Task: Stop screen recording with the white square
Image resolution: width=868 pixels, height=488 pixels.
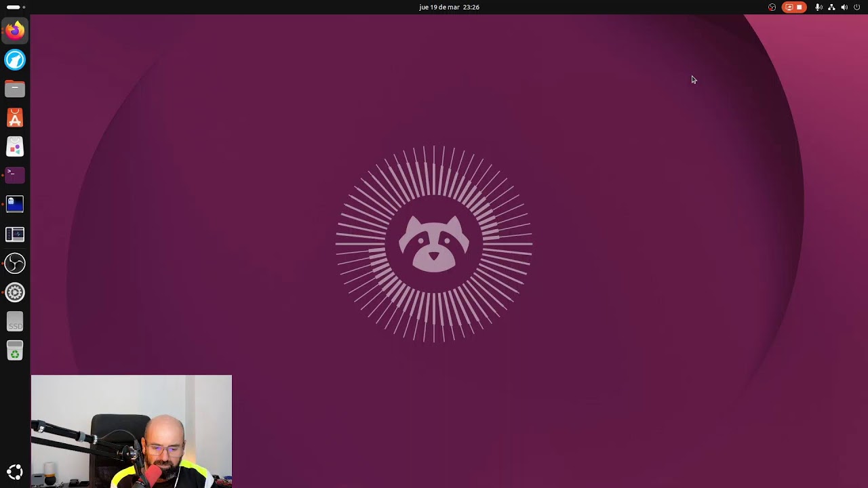Action: 800,7
